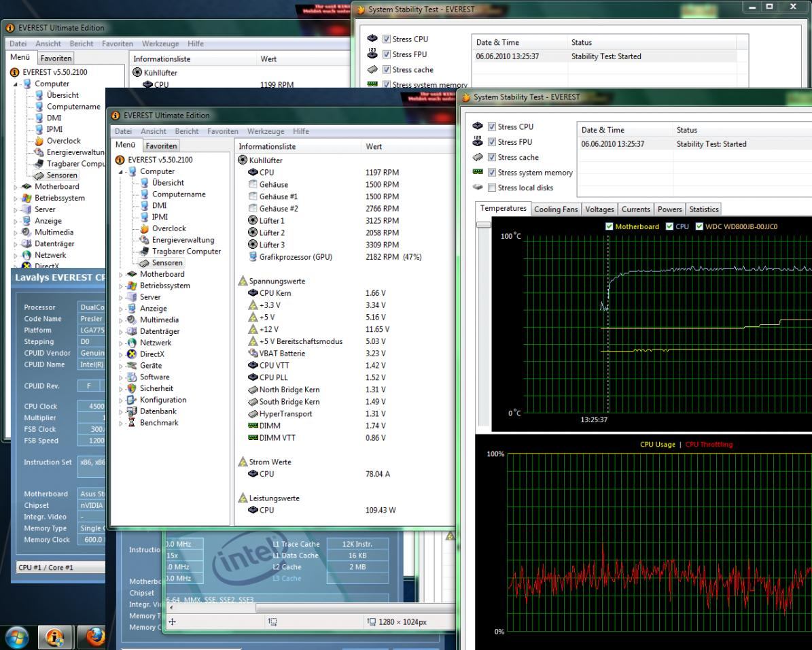Open Hilfe menu in back EVEREST window
Screen dimensions: 812x650
[195, 44]
